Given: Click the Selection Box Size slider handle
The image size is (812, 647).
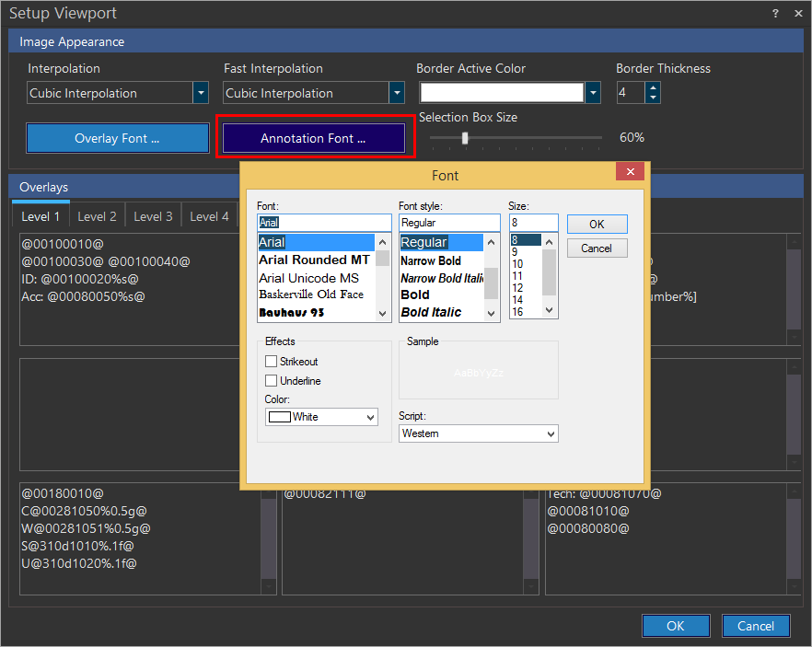Looking at the screenshot, I should click(x=465, y=138).
